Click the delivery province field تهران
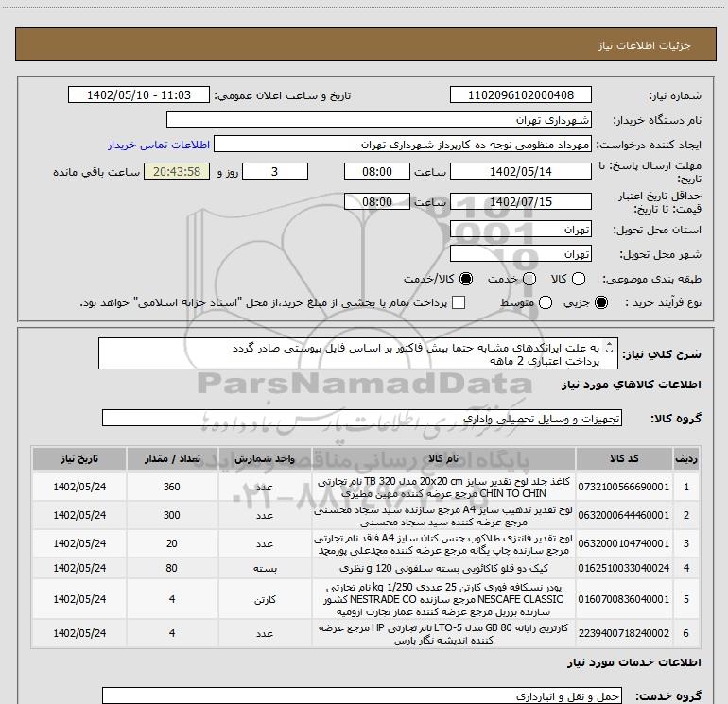 point(520,229)
